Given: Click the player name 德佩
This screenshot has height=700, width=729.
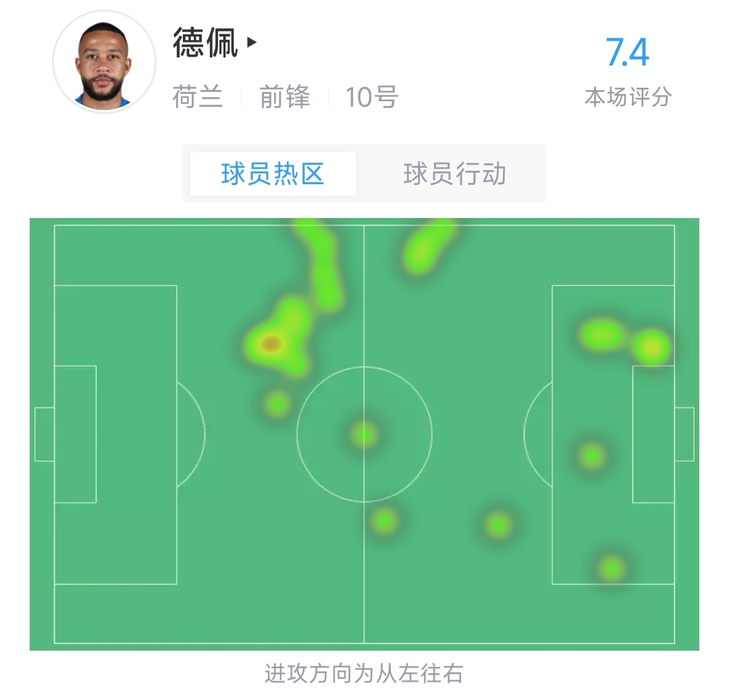Looking at the screenshot, I should [205, 43].
